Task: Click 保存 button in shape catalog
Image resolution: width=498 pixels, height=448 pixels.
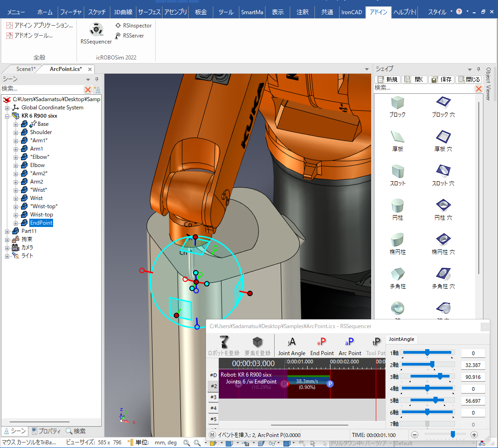Action: click(x=442, y=79)
